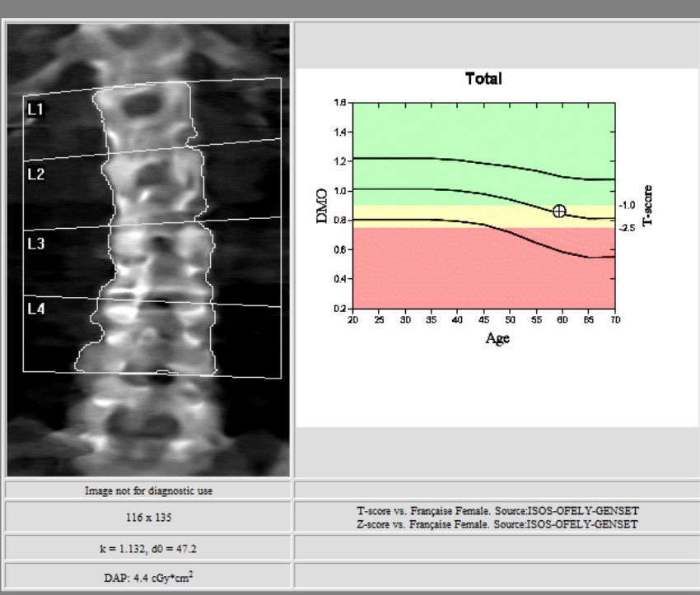
Task: Click the -2.5 T-score threshold label
Action: tap(627, 228)
